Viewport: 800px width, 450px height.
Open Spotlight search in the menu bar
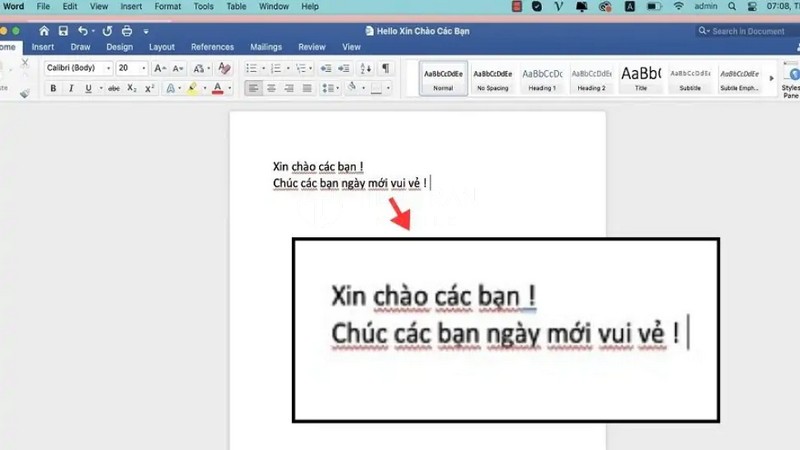pyautogui.click(x=732, y=7)
